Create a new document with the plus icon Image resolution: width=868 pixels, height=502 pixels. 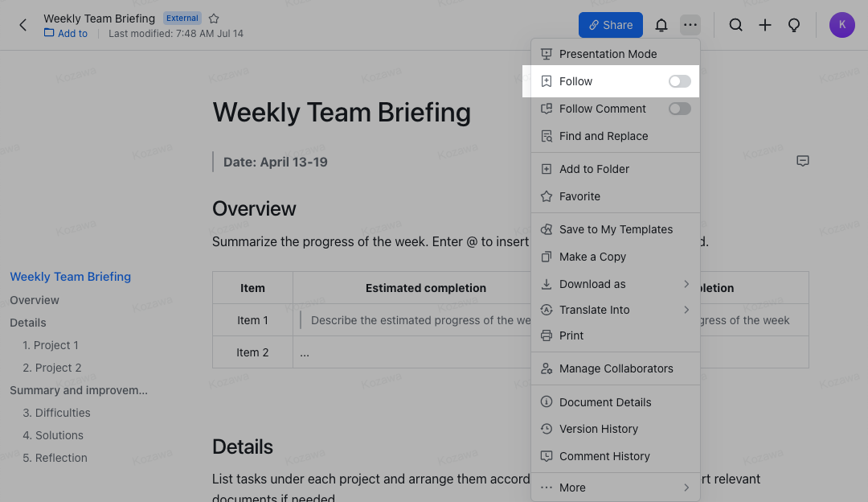(x=765, y=25)
